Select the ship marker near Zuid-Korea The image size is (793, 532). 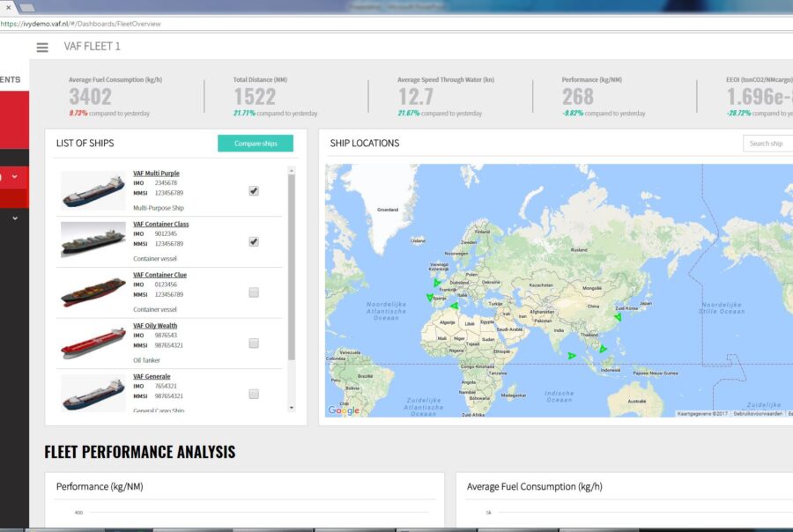point(618,317)
